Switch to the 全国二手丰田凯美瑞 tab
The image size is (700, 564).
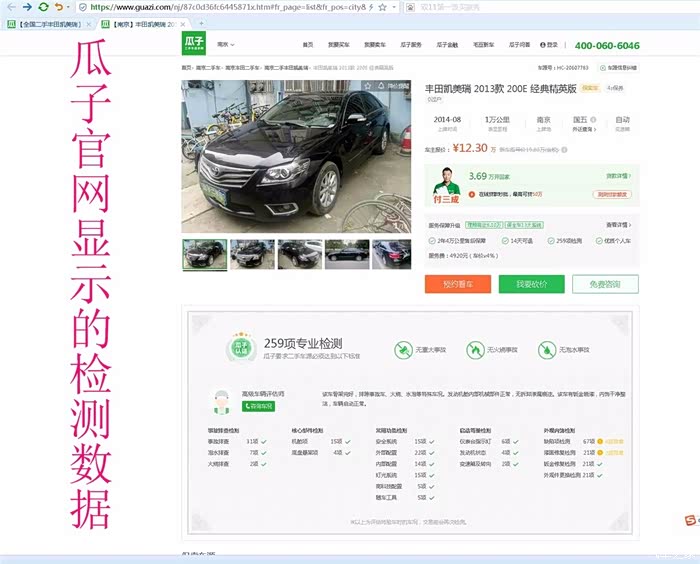tap(49, 24)
